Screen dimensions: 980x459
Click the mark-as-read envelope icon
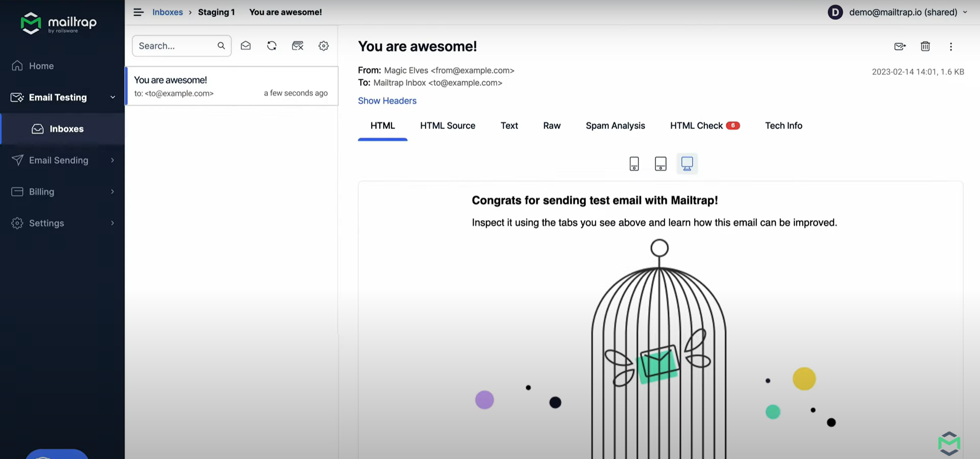pos(246,46)
